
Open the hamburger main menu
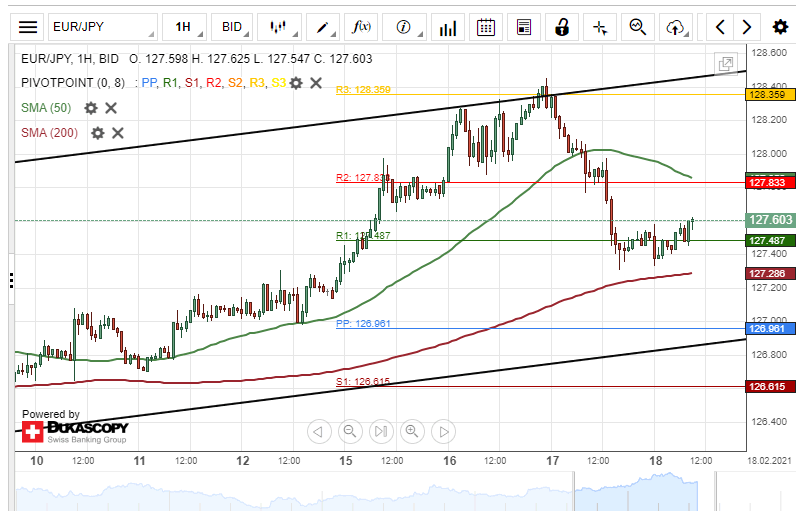point(28,27)
